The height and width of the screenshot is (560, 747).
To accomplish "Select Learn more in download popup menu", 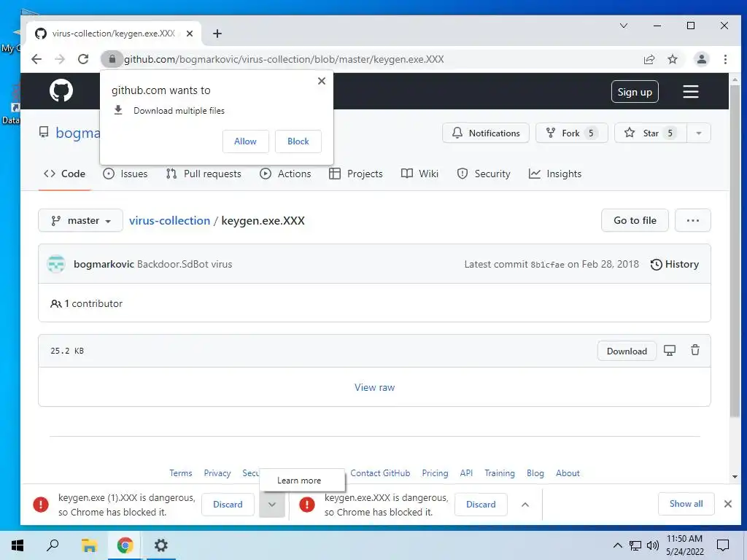I will click(x=302, y=481).
